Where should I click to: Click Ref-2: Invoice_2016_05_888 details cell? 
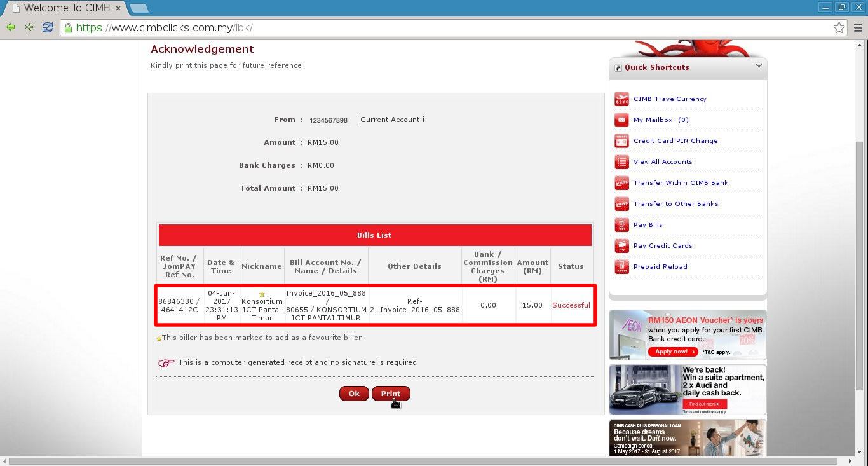click(415, 306)
